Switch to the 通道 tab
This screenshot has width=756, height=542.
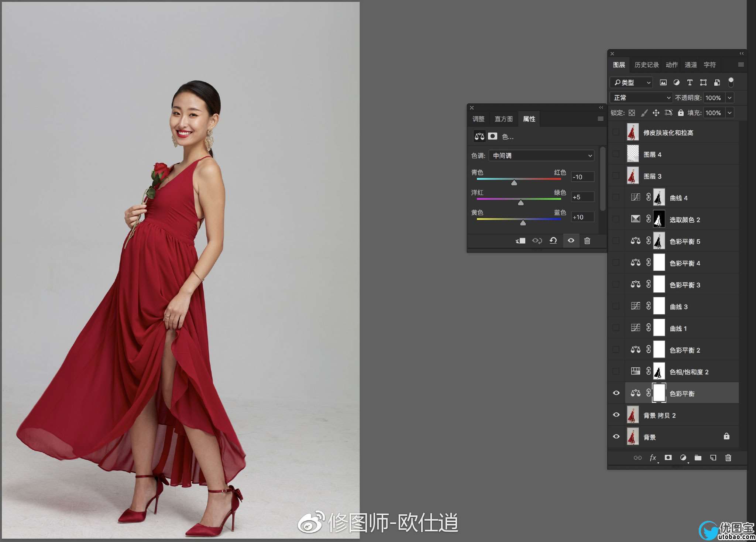pyautogui.click(x=691, y=65)
